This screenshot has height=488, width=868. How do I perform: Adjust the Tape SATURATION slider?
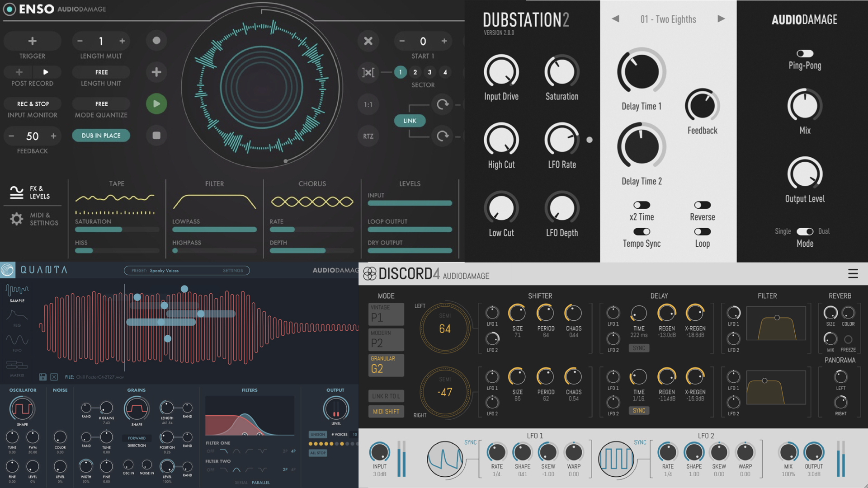[x=117, y=230]
